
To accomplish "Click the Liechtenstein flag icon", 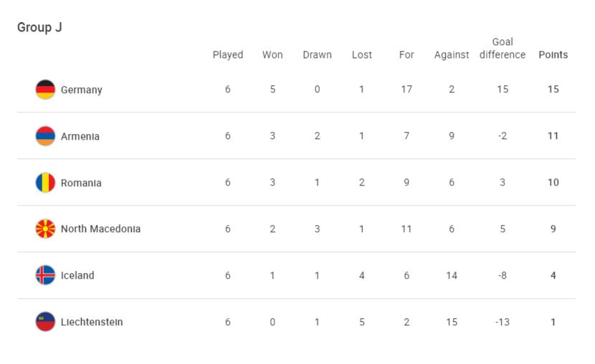I will click(x=46, y=322).
